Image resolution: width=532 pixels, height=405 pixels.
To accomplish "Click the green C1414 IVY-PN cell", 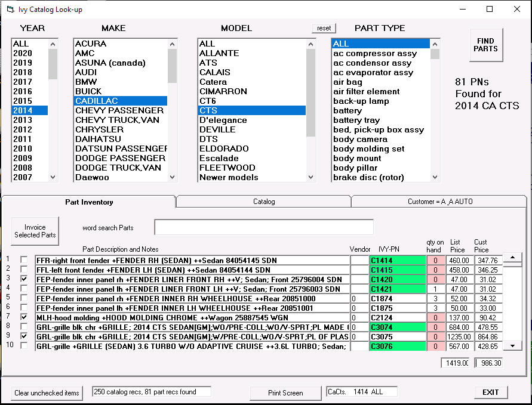I will click(x=398, y=260).
